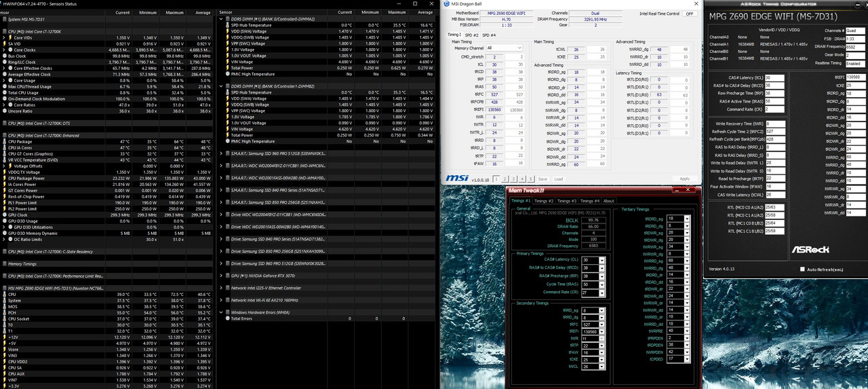Image resolution: width=868 pixels, height=389 pixels.
Task: Click the chip icon beside System: MSI MS-7D31
Action: coord(5,19)
